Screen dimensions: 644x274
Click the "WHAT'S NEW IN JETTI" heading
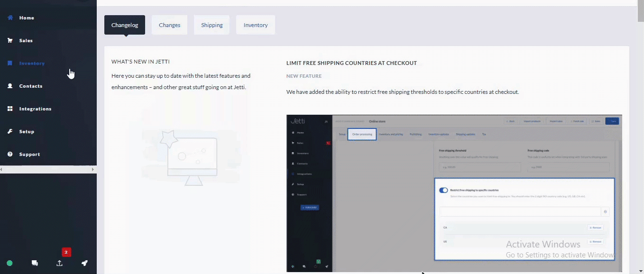point(140,62)
